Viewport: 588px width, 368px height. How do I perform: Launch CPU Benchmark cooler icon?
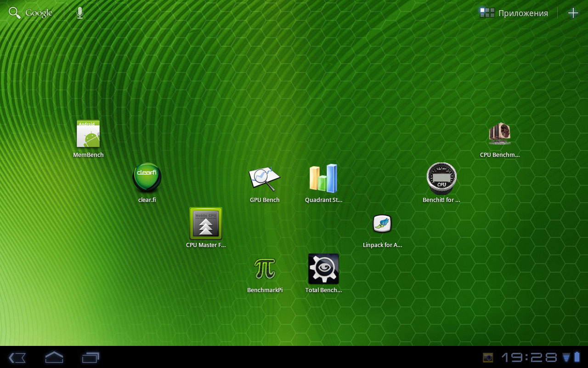[x=500, y=134]
